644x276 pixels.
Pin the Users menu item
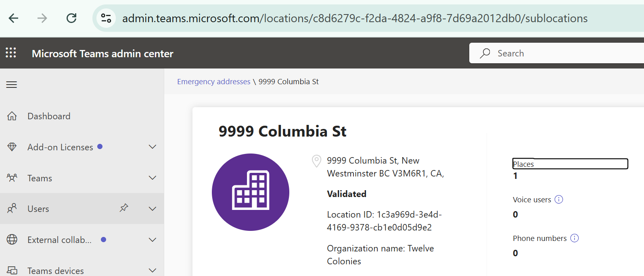pos(124,208)
